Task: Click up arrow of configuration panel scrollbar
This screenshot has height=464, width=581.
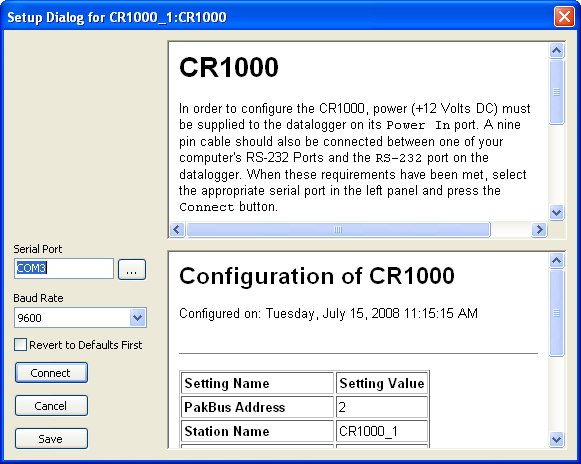Action: [556, 261]
